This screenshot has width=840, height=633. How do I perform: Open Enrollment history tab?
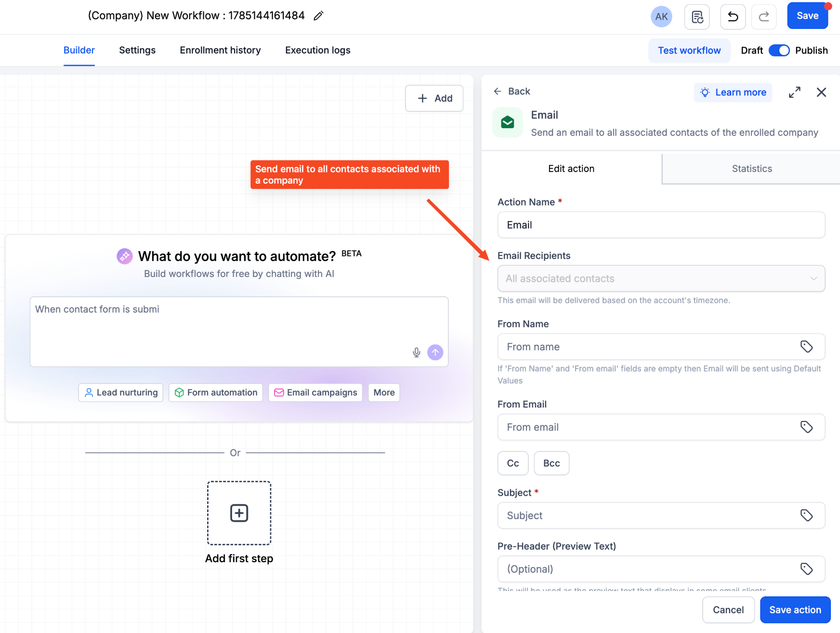(220, 50)
